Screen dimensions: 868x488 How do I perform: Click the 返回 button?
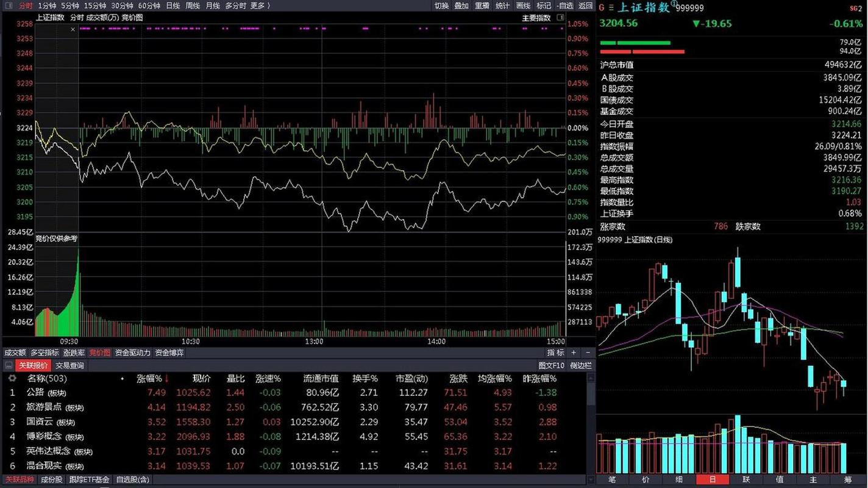585,5
